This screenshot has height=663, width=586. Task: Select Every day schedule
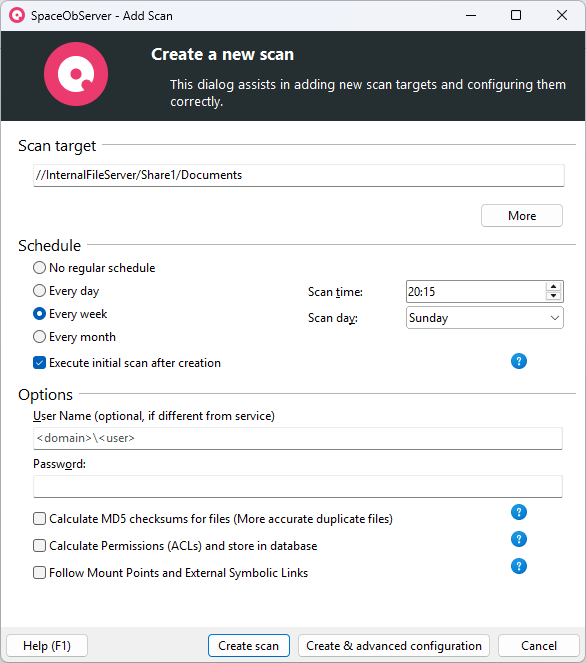39,291
